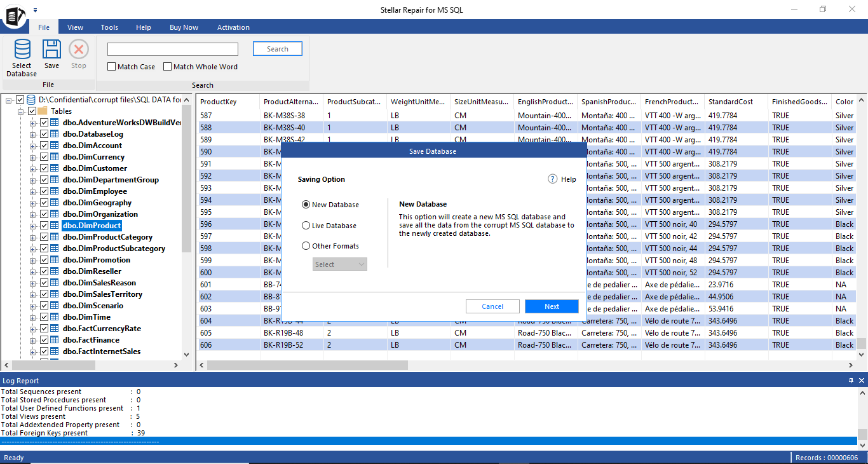Open the Buy Now tab
The image size is (868, 464).
[184, 27]
